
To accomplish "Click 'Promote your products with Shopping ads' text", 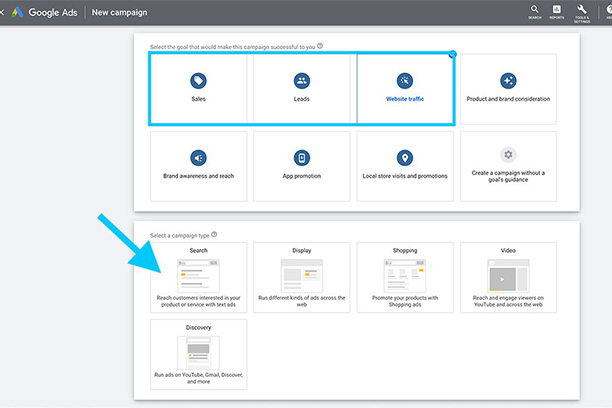I will tap(405, 301).
